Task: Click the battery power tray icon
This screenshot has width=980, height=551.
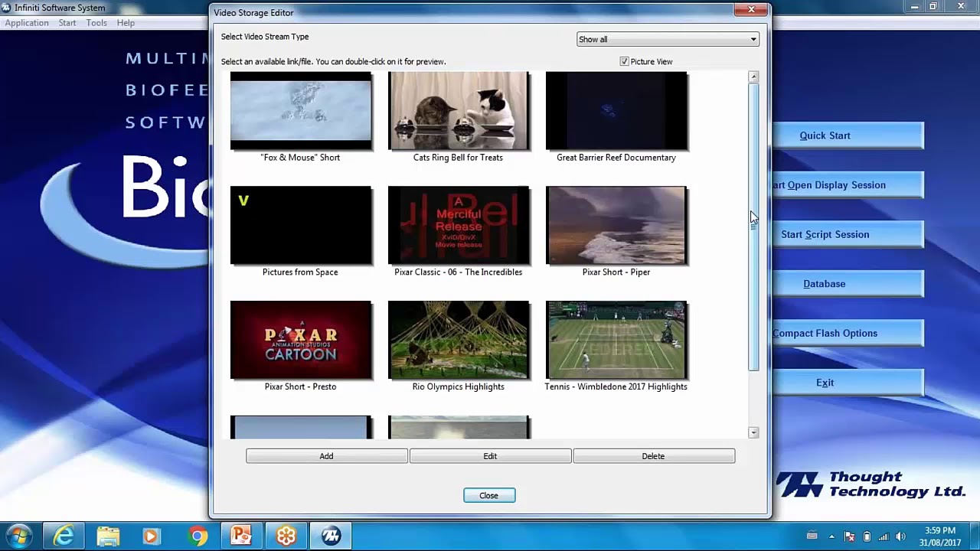Action: click(867, 536)
